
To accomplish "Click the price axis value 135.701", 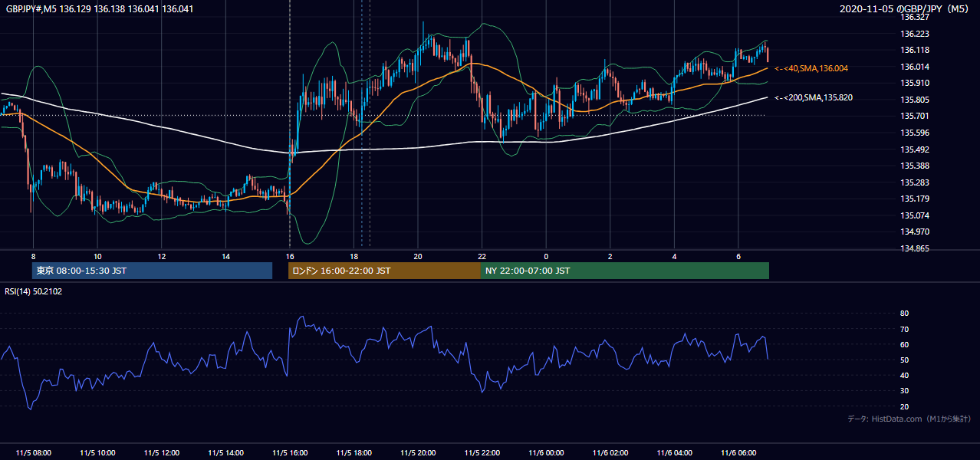I will 913,117.
